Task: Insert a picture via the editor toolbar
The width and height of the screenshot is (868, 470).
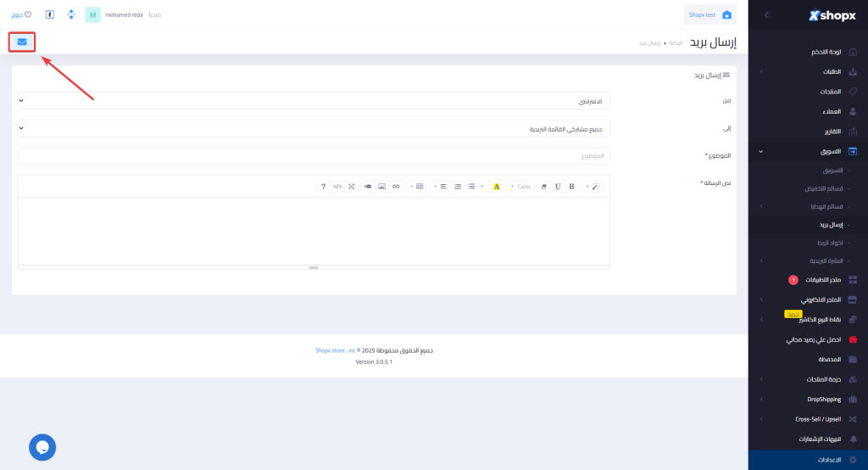Action: [381, 187]
